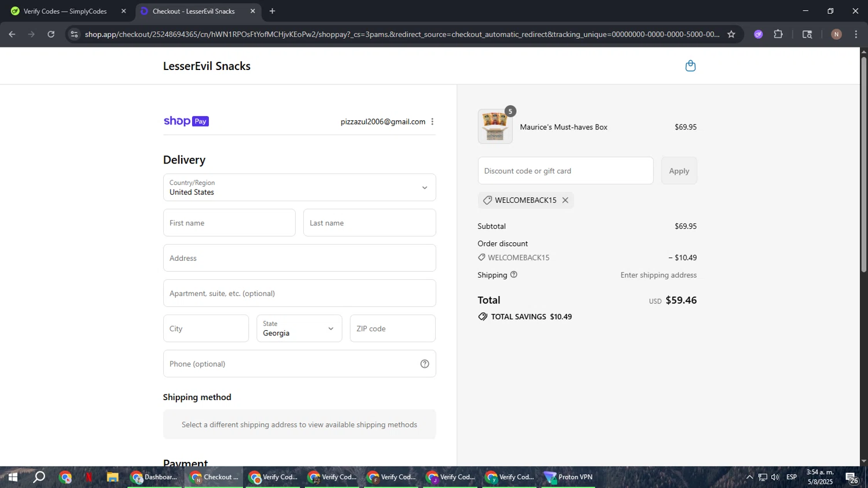The height and width of the screenshot is (488, 868).
Task: Focus the Phone (optional) field
Action: pyautogui.click(x=299, y=364)
